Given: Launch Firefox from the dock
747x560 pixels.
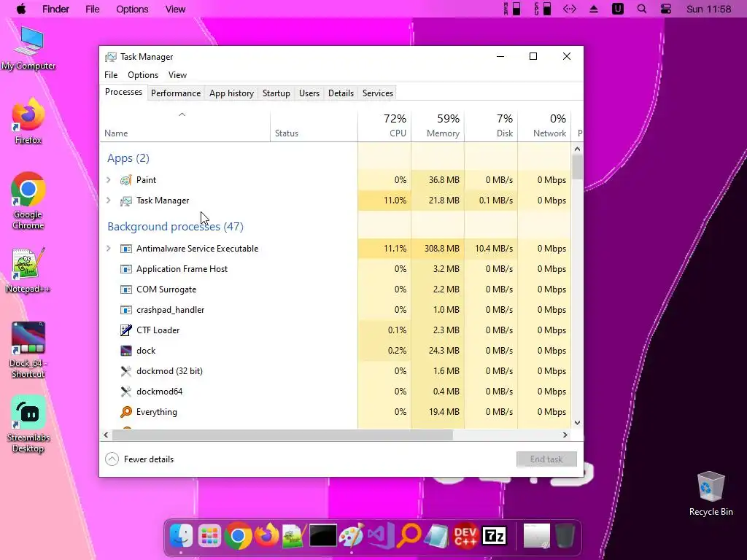Looking at the screenshot, I should (266, 535).
